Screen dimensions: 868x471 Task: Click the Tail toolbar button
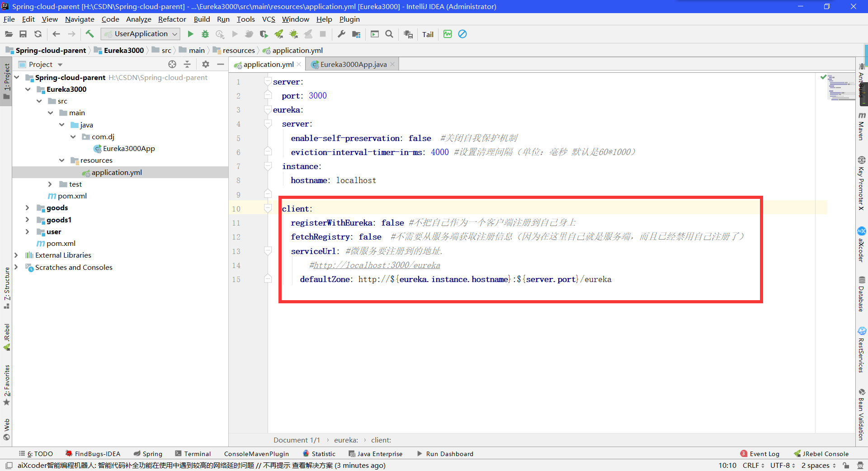click(x=428, y=34)
